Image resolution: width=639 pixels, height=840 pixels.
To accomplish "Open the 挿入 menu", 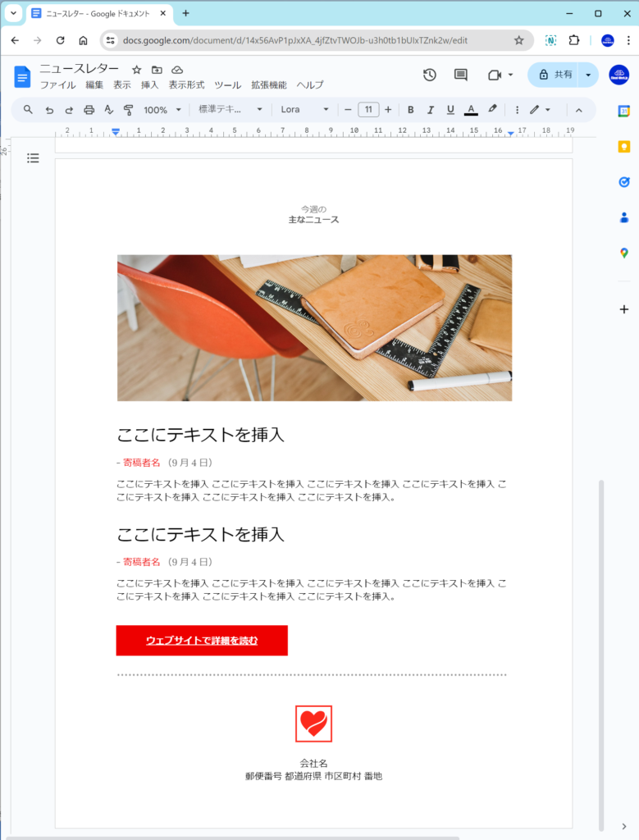I will click(x=149, y=85).
